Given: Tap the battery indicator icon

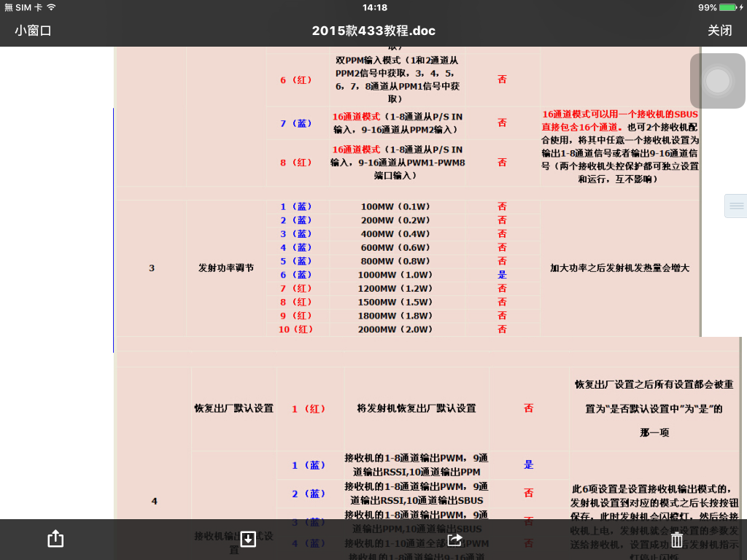Looking at the screenshot, I should click(728, 7).
